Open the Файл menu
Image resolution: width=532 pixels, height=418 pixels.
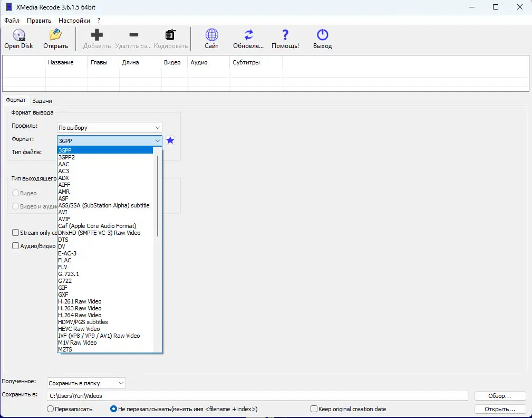coord(12,21)
